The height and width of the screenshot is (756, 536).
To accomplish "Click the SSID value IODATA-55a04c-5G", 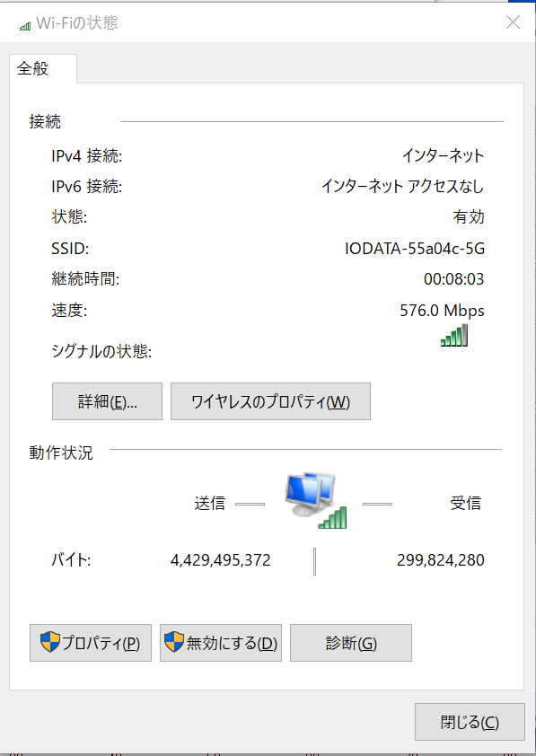I will (x=415, y=249).
